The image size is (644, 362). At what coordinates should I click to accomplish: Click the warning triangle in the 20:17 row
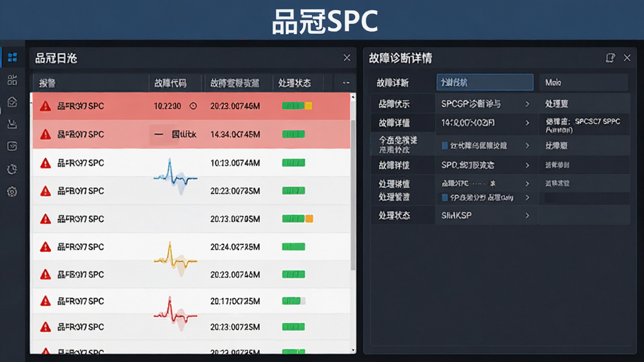(45, 301)
